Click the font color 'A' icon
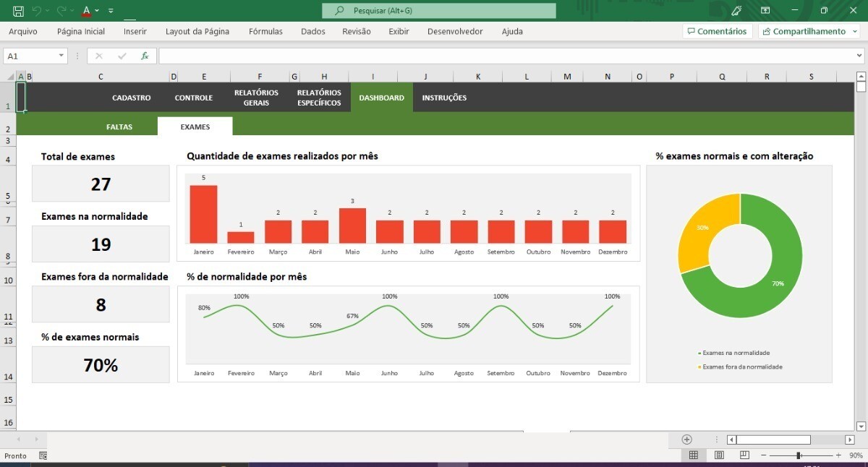Screen dimensions: 868x467 [86, 11]
